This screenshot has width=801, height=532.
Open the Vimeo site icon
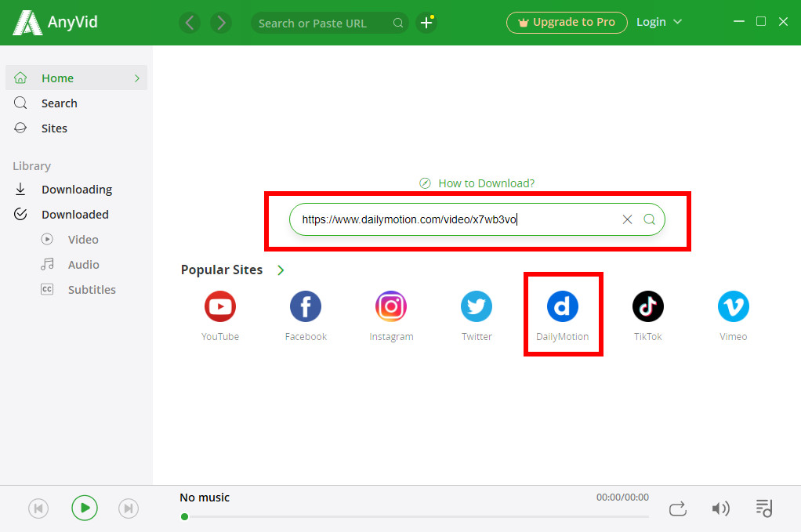(733, 306)
